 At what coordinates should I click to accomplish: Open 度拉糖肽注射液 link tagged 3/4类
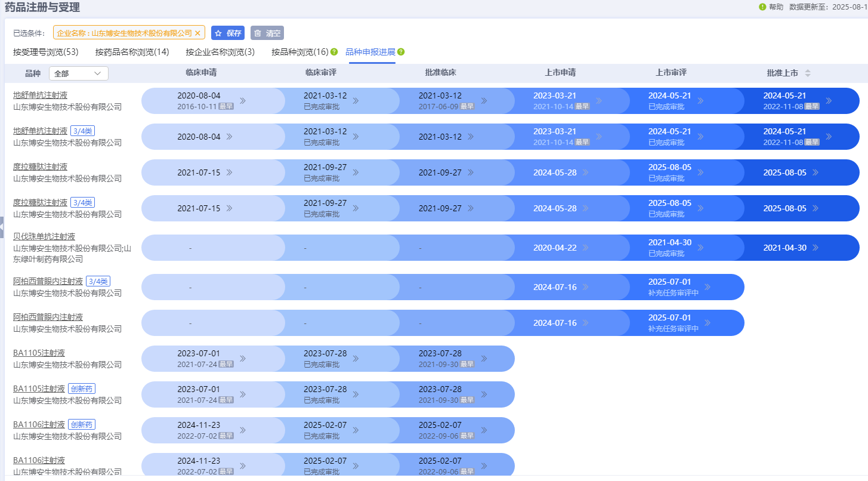coord(40,202)
